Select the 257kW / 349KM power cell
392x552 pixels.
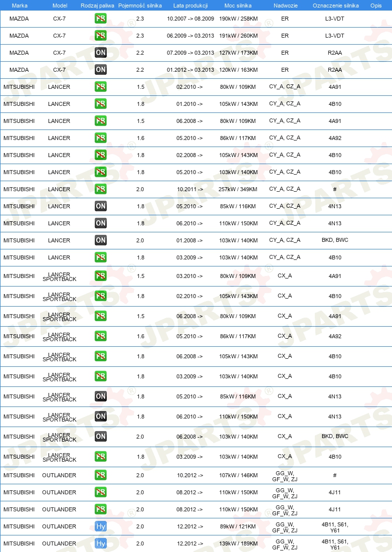coord(238,189)
